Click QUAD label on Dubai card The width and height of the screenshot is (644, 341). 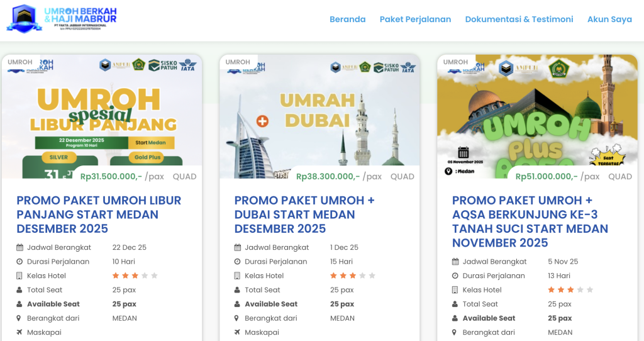coord(402,177)
